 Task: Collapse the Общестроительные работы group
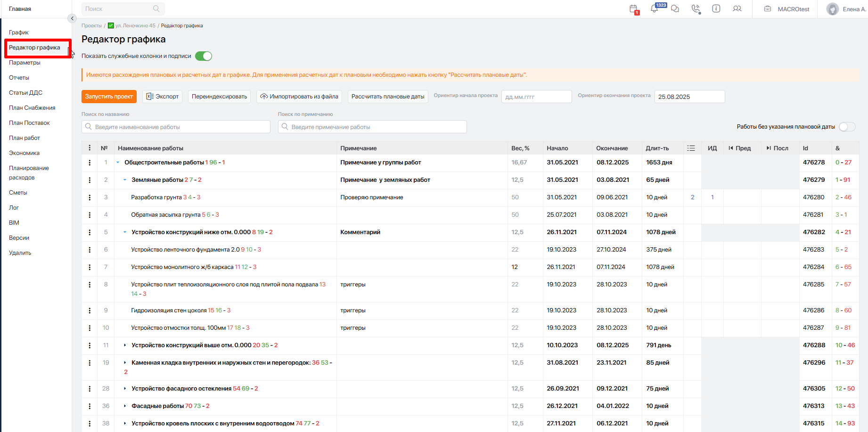pyautogui.click(x=118, y=163)
